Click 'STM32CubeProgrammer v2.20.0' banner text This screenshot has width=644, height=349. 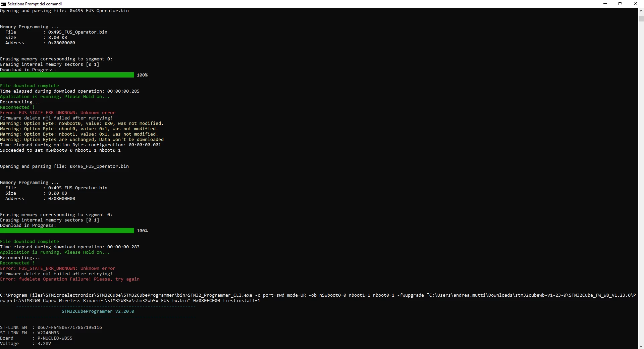[x=98, y=311]
